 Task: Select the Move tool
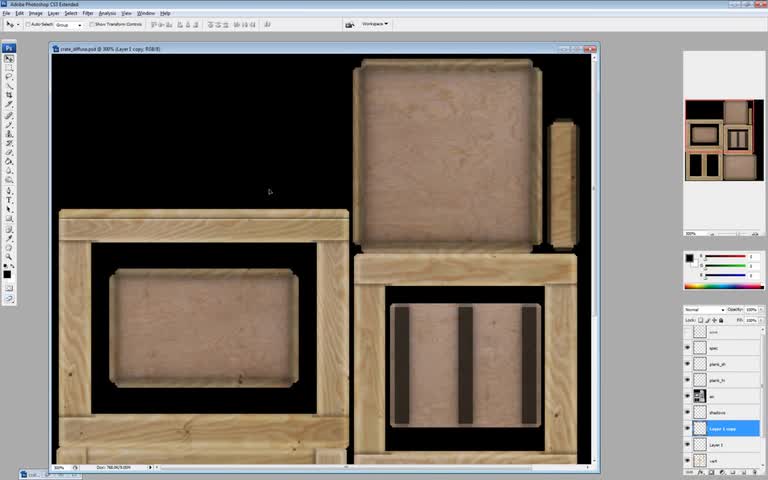[9, 59]
